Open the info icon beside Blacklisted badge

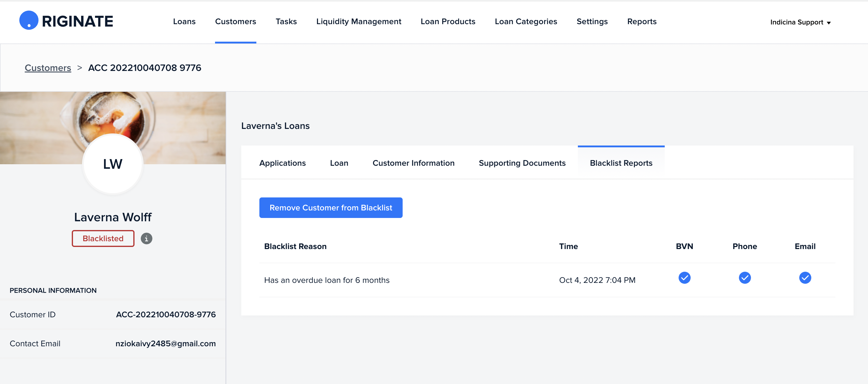pos(146,238)
